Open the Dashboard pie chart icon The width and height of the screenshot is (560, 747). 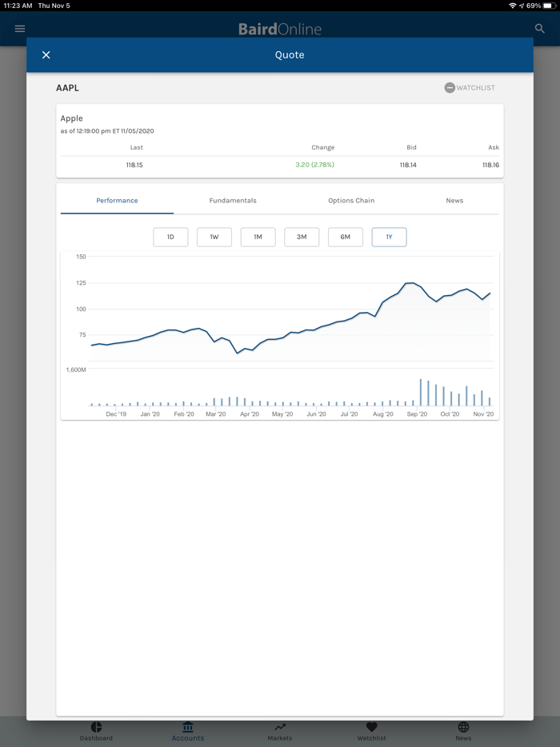pos(96,727)
